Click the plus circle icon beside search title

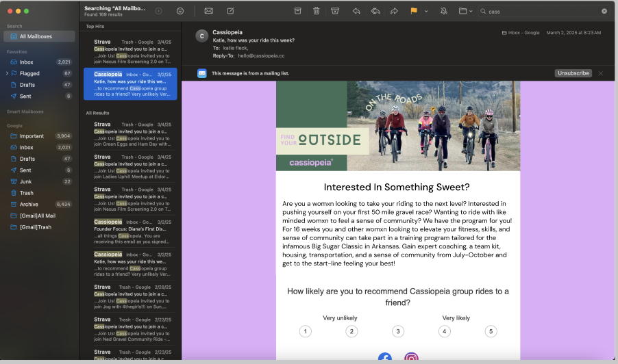[158, 11]
